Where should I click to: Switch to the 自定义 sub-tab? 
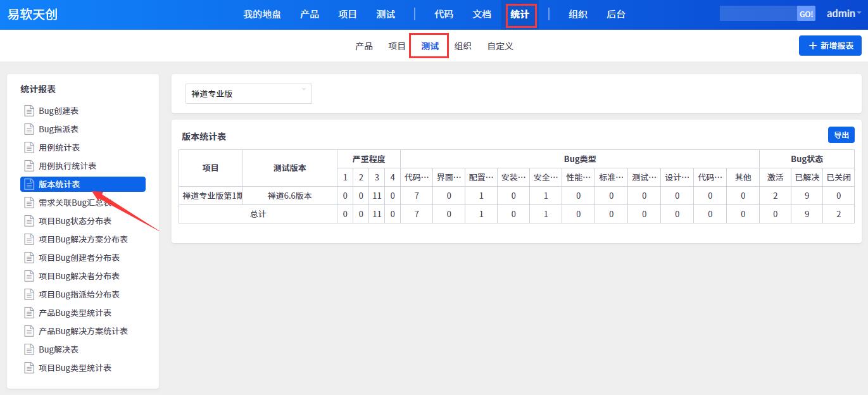(500, 46)
